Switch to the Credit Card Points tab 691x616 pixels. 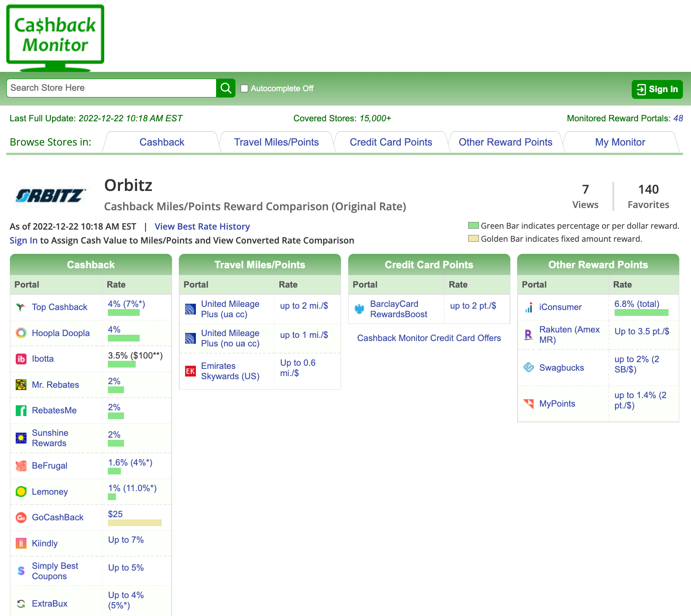pyautogui.click(x=391, y=142)
